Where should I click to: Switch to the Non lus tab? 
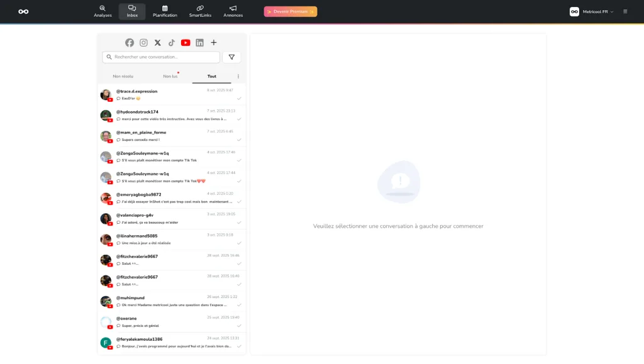[x=170, y=77]
